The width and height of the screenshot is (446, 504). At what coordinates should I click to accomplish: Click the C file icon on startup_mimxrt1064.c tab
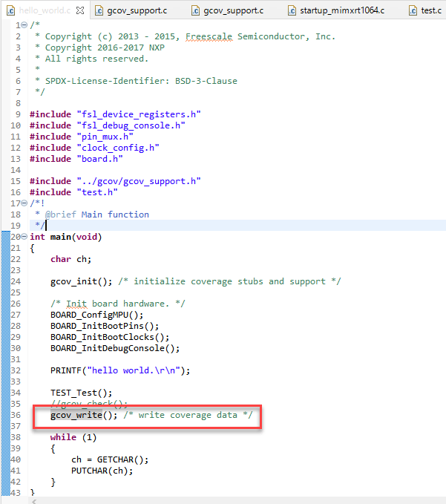pyautogui.click(x=293, y=11)
